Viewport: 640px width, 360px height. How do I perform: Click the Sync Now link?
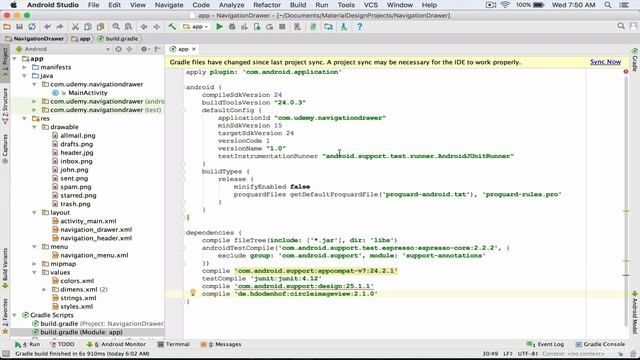coord(605,62)
